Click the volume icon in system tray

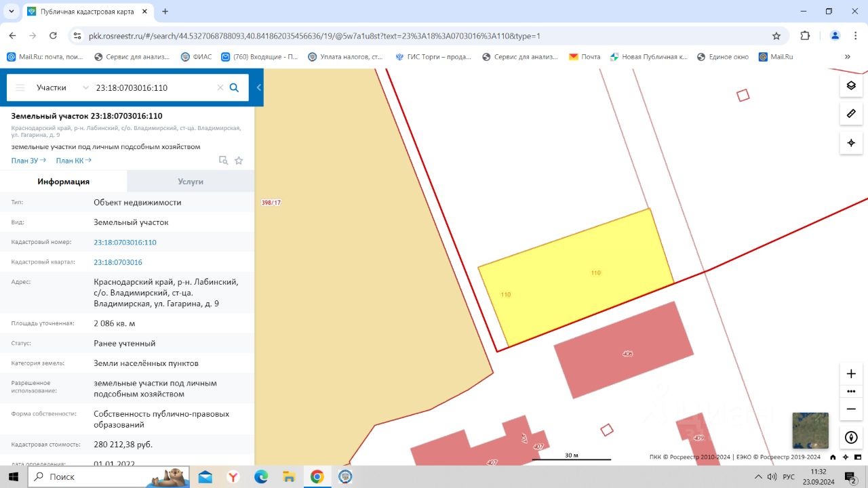(x=771, y=476)
